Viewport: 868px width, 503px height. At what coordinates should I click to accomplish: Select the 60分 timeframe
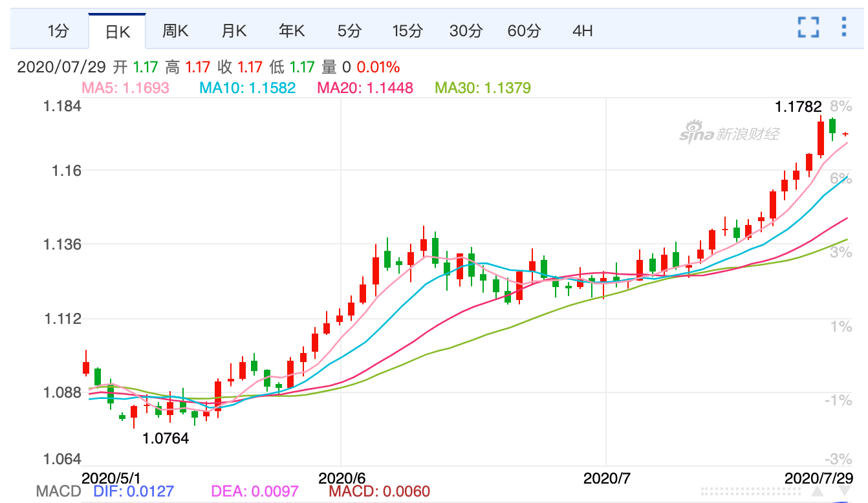click(523, 30)
